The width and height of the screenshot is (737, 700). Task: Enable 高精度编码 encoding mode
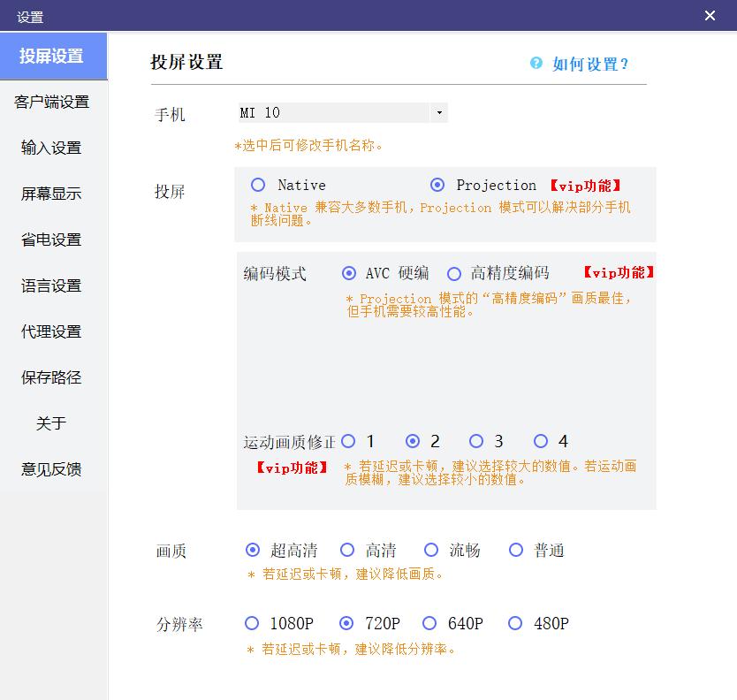click(454, 273)
